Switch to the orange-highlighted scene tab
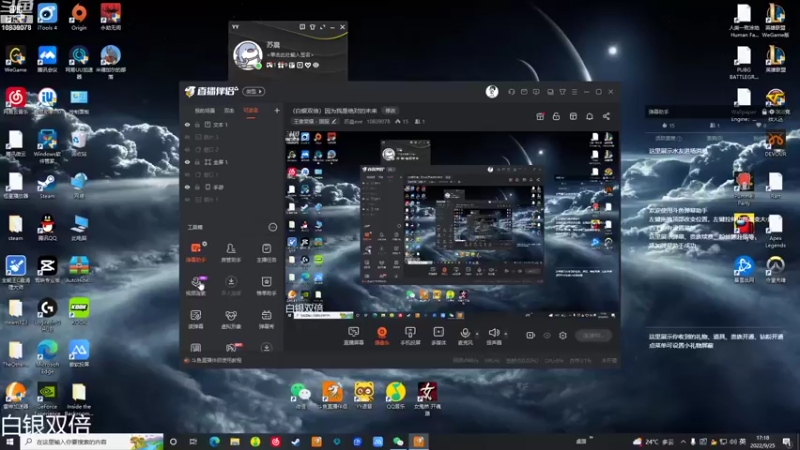The width and height of the screenshot is (800, 450). [x=251, y=110]
